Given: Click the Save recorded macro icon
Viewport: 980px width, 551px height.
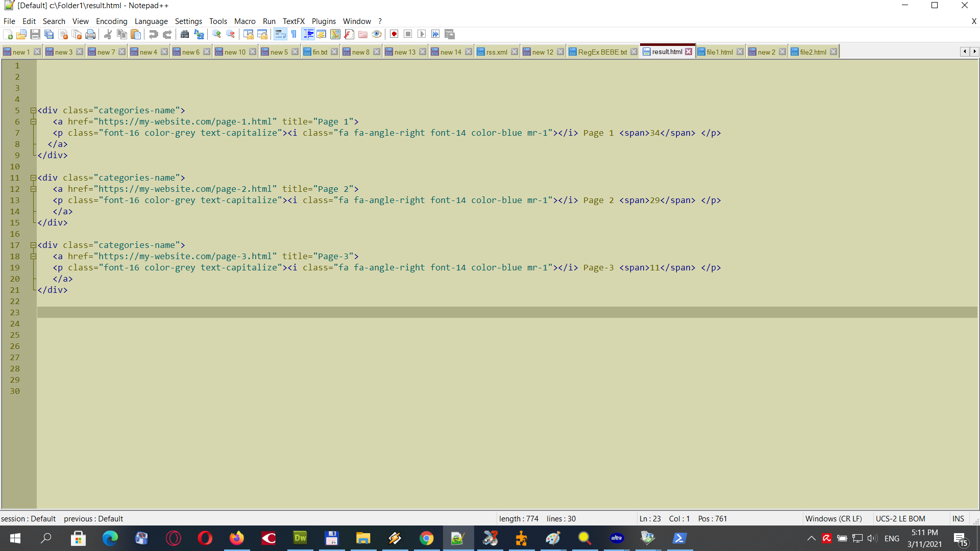Looking at the screenshot, I should point(450,34).
